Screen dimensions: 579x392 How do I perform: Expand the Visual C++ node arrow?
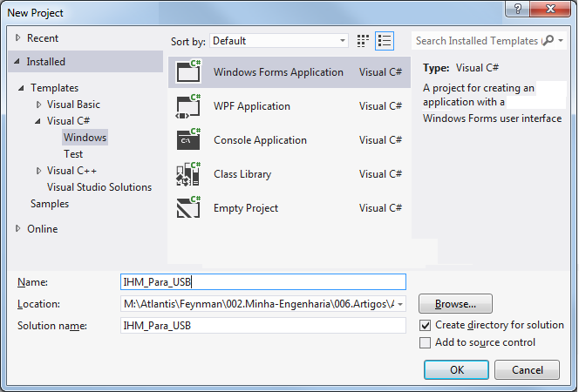tap(38, 171)
